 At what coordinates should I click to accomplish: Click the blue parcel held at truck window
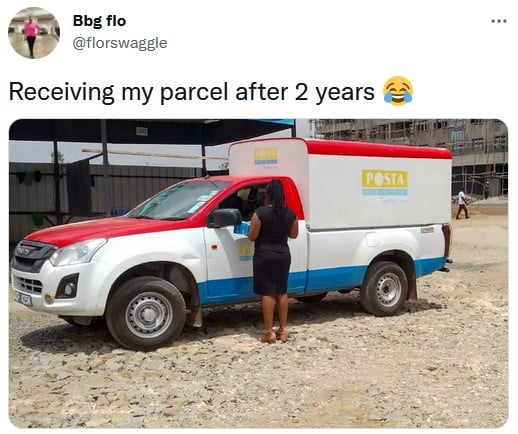(242, 227)
